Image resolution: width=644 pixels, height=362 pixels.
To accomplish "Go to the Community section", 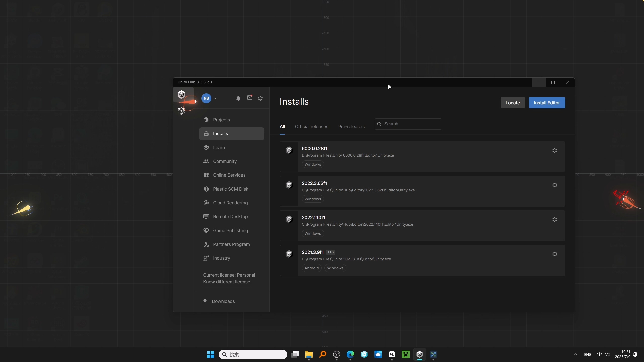I will point(232,161).
